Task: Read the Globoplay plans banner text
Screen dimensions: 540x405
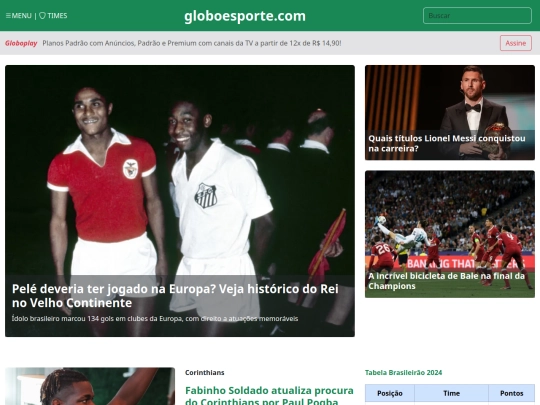Action: pyautogui.click(x=192, y=43)
